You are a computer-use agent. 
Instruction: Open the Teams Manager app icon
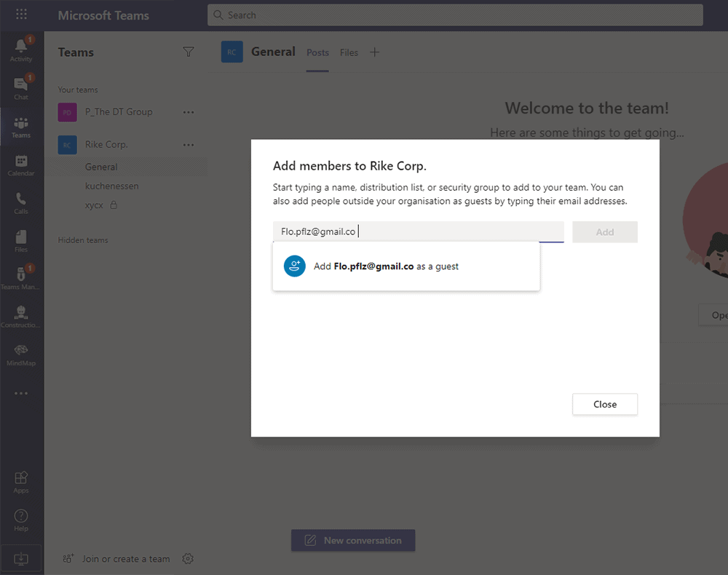[x=21, y=278]
